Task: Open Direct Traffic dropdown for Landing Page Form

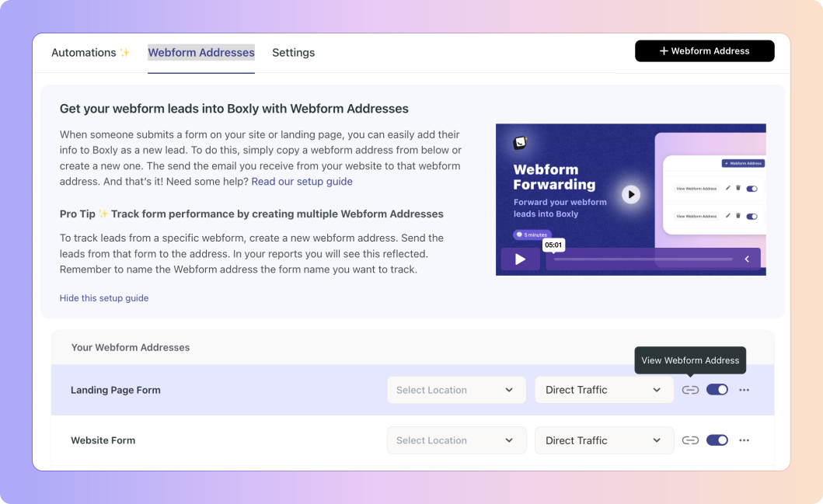Action: pyautogui.click(x=604, y=390)
